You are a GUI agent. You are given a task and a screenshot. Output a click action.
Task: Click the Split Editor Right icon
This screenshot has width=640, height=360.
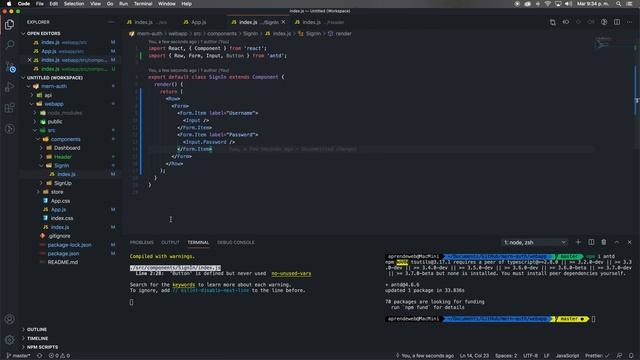point(617,22)
